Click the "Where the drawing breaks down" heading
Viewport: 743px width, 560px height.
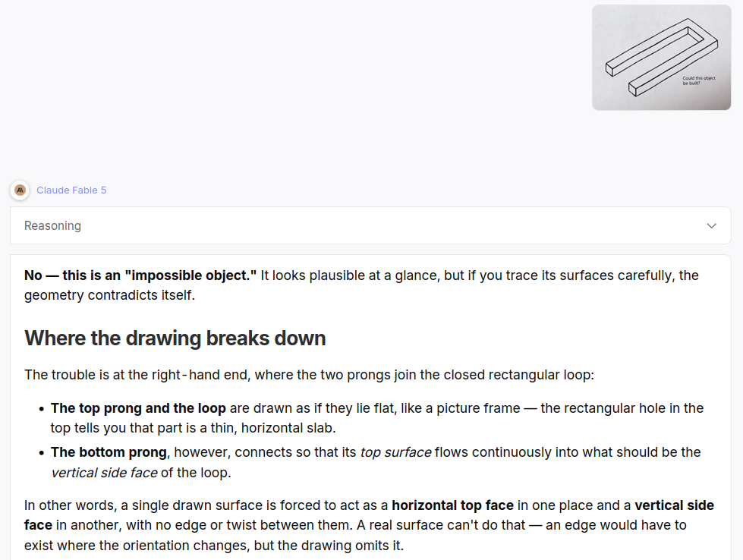[x=175, y=338]
